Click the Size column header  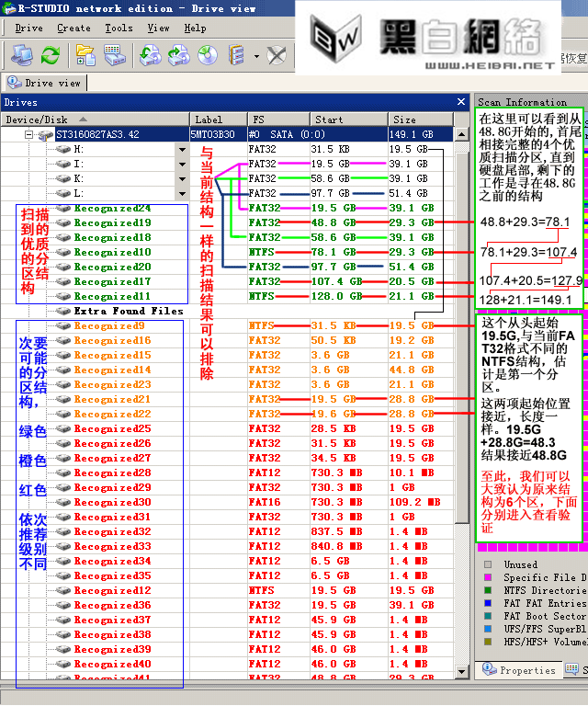421,120
